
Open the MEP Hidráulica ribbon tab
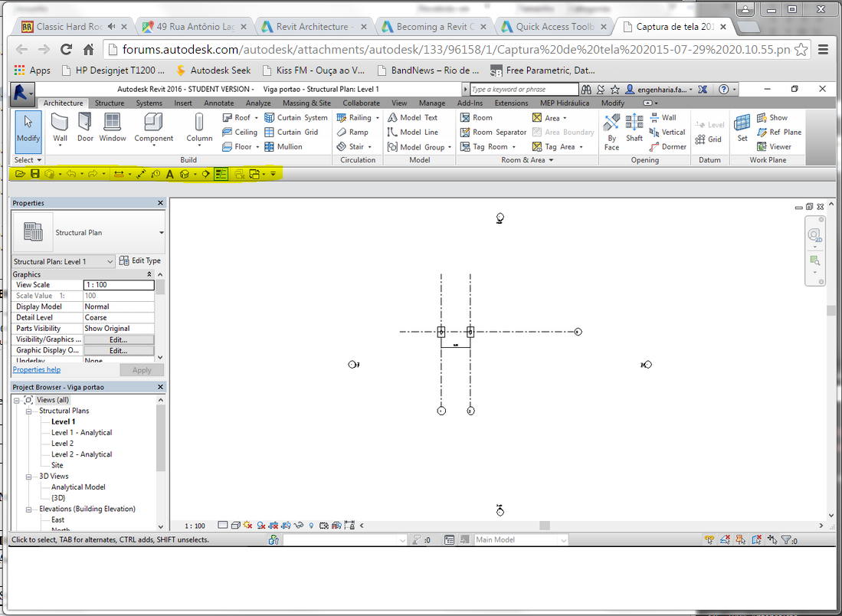click(565, 103)
